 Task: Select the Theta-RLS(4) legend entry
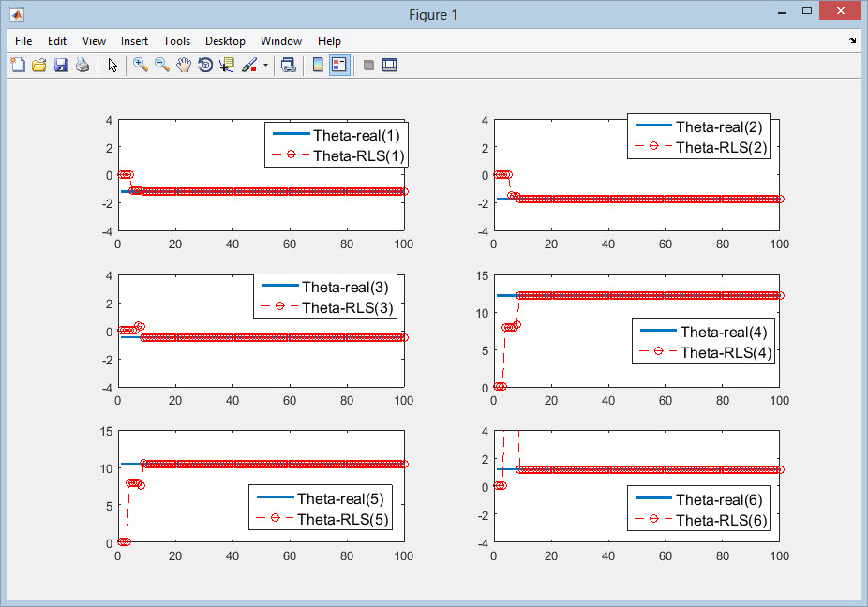706,352
